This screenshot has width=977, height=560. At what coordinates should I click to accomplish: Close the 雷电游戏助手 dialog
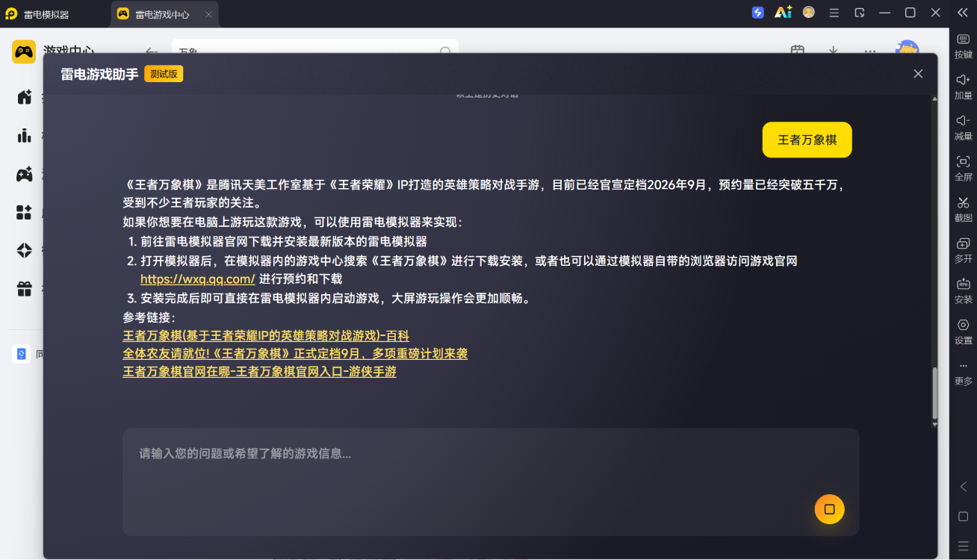click(x=918, y=73)
